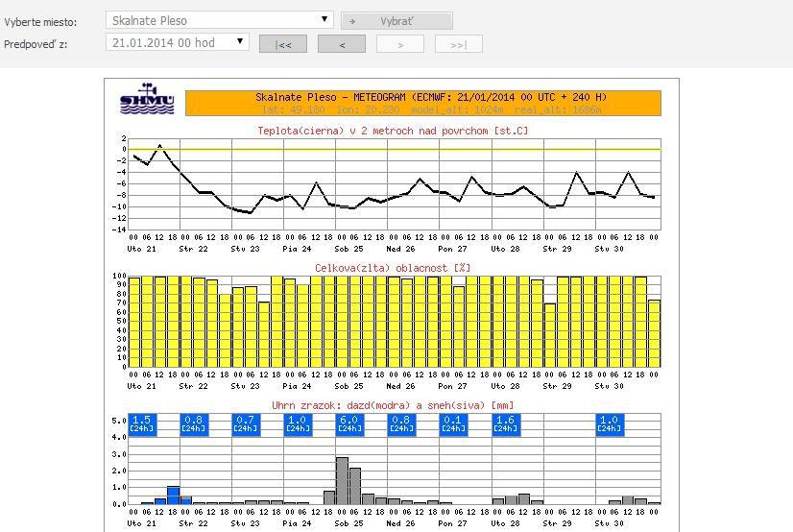Click the 0.7 [24h] precipitation label
Screen dimensions: 793x532
pos(246,423)
